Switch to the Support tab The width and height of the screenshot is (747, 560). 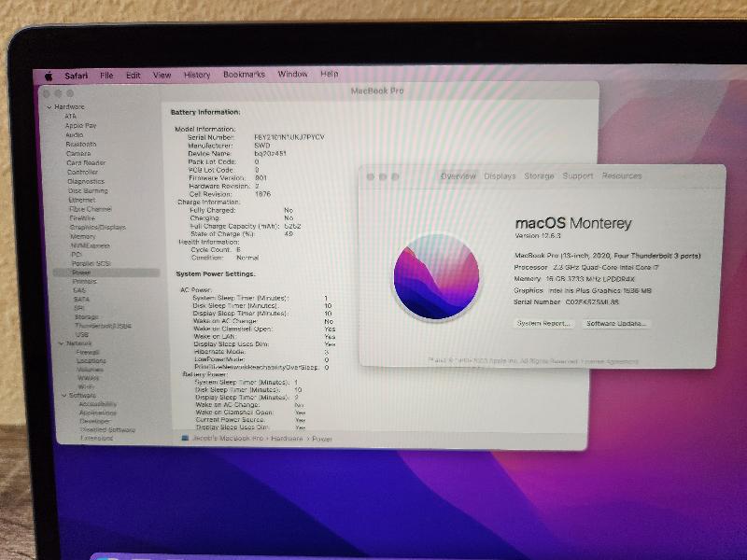coord(578,176)
